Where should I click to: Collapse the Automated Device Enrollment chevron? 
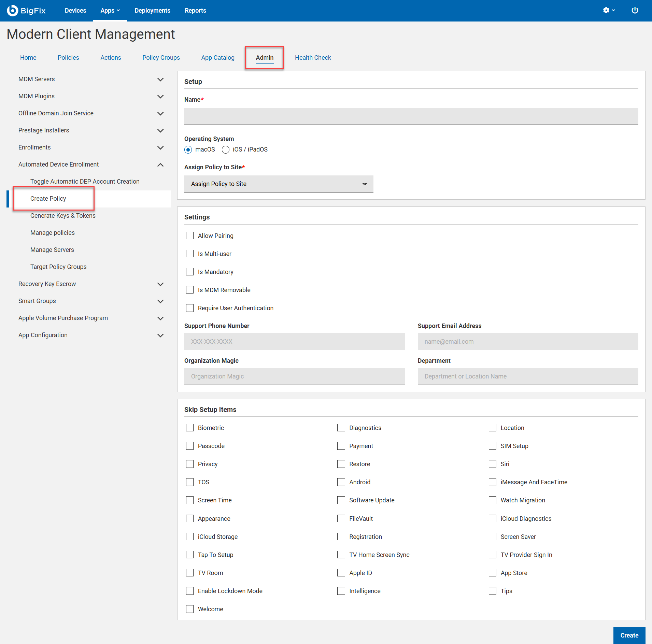160,164
